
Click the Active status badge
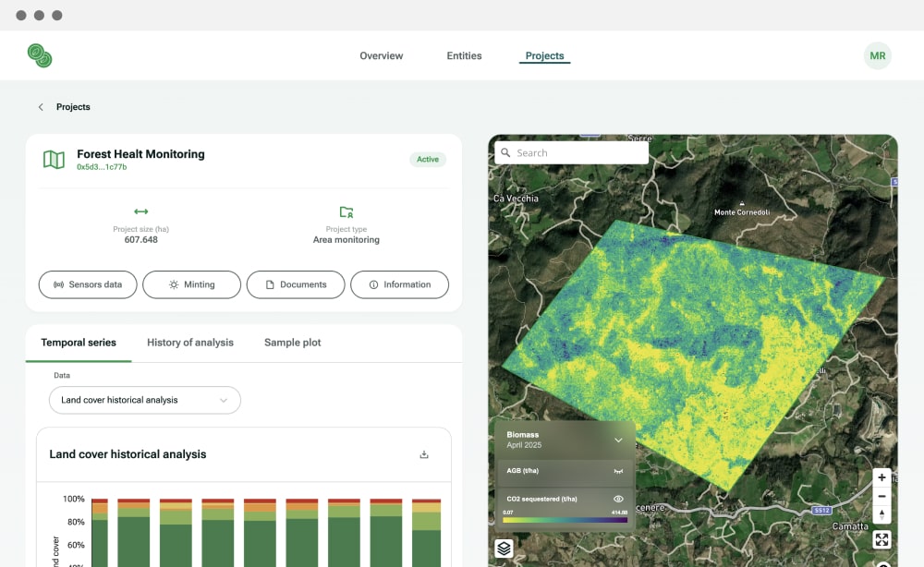[x=428, y=160]
